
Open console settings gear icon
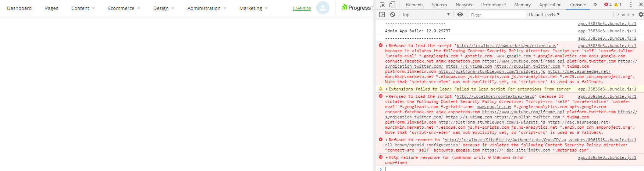[641, 15]
